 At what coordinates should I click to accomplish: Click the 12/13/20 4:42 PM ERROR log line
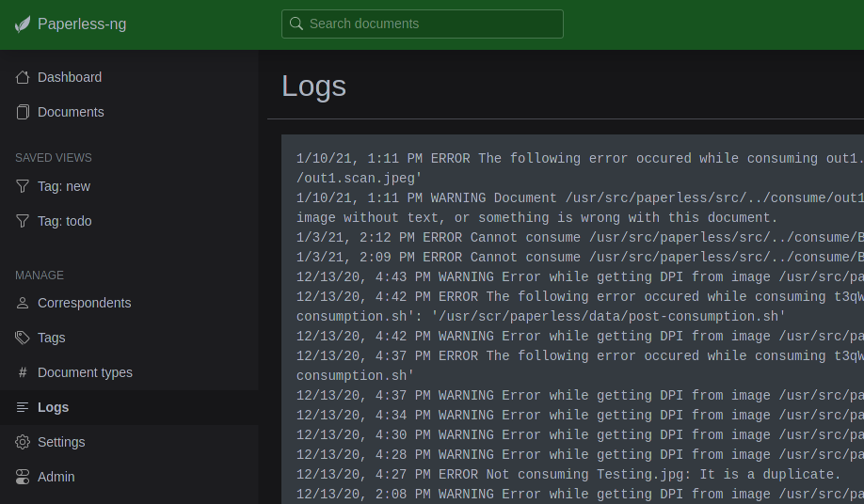coord(580,297)
